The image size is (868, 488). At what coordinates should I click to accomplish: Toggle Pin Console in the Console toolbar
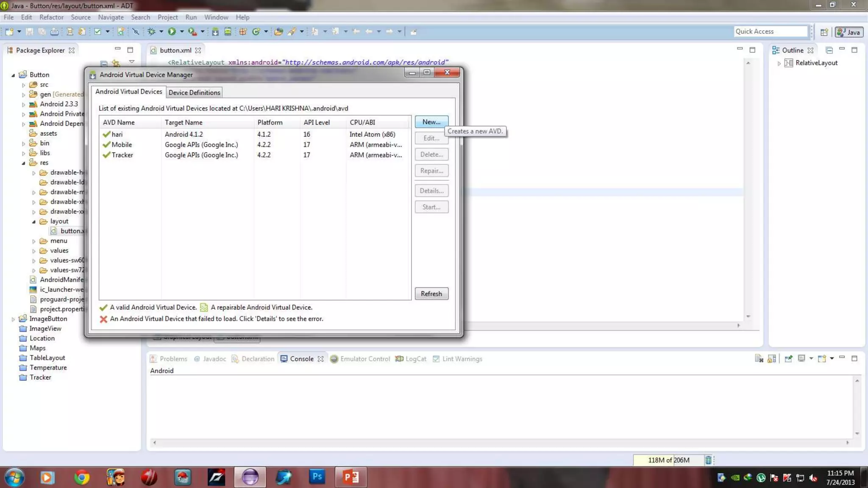pos(789,359)
